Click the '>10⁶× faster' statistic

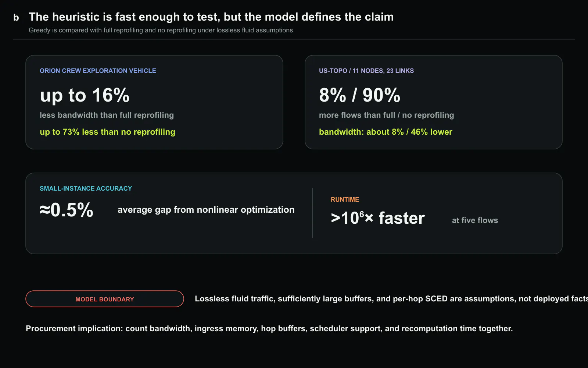pyautogui.click(x=377, y=218)
